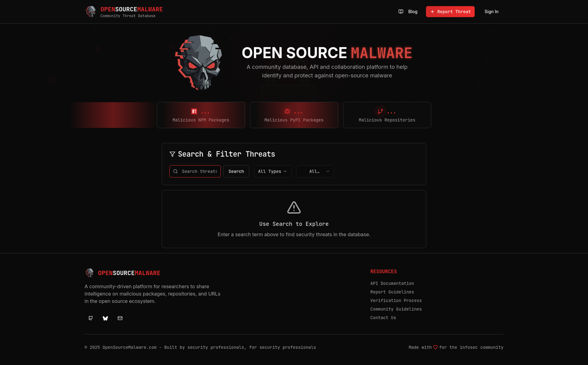
Task: Click the warning triangle above Use Search to Explore
Action: [x=294, y=207]
